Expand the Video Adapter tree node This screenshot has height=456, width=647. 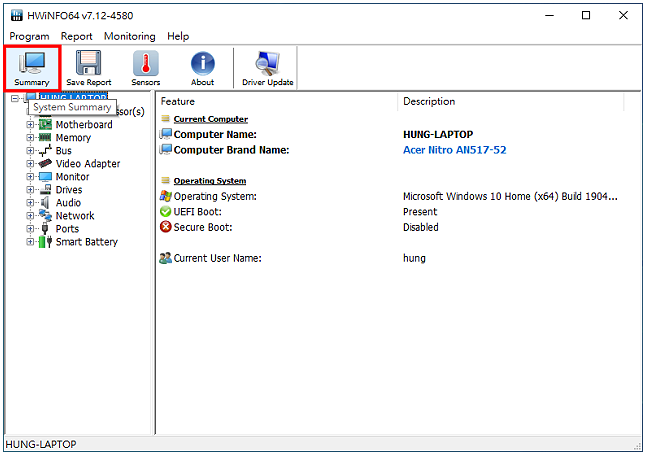point(30,163)
